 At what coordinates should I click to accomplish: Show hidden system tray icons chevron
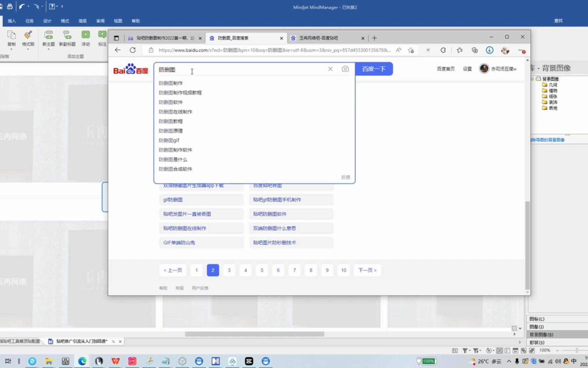click(x=509, y=361)
